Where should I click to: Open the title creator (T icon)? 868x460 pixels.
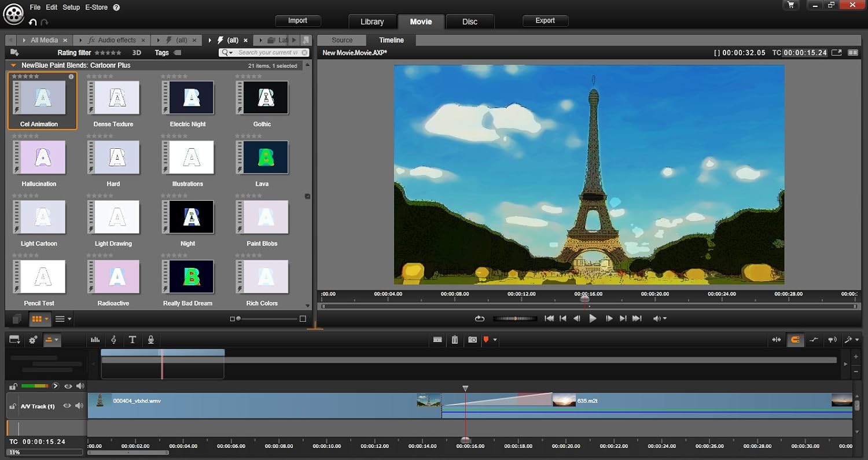point(133,340)
